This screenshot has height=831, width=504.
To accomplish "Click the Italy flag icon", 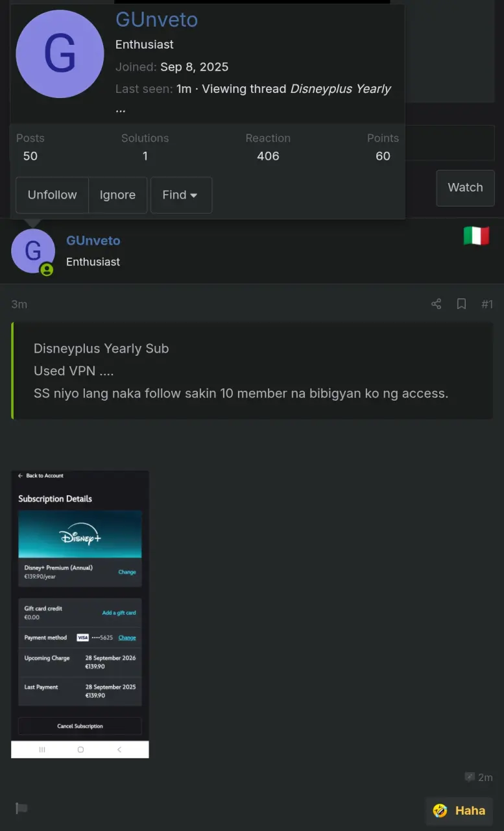I will [x=476, y=236].
